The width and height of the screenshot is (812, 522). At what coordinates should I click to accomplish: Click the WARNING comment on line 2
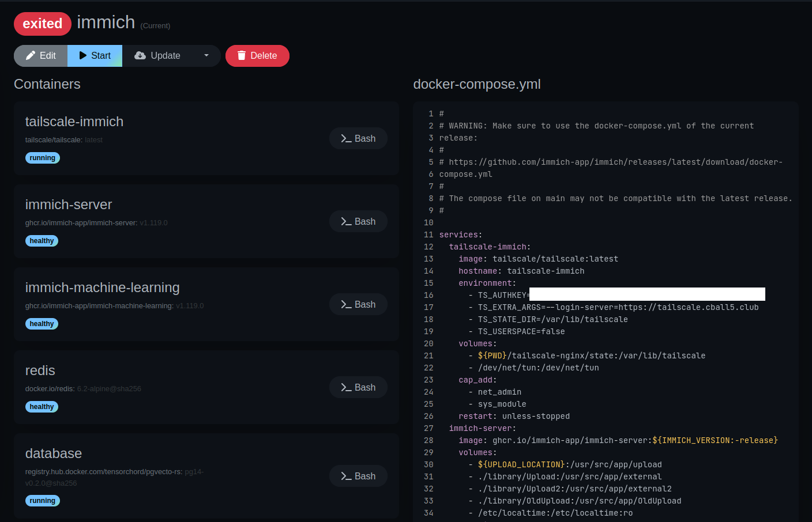click(x=596, y=126)
